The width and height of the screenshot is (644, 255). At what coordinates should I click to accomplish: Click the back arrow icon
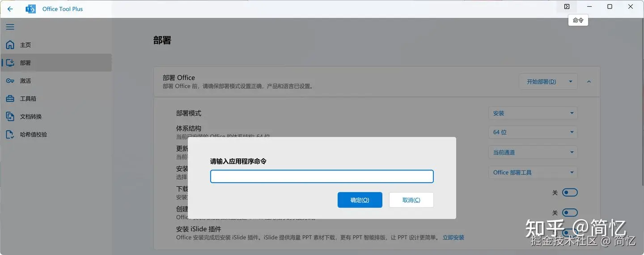coord(10,9)
